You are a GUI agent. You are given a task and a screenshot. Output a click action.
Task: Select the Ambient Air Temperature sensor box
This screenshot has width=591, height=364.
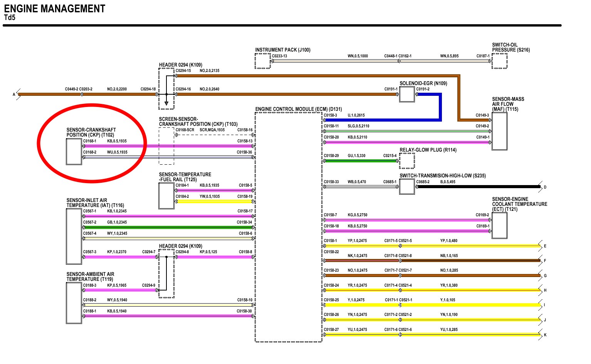(74, 303)
